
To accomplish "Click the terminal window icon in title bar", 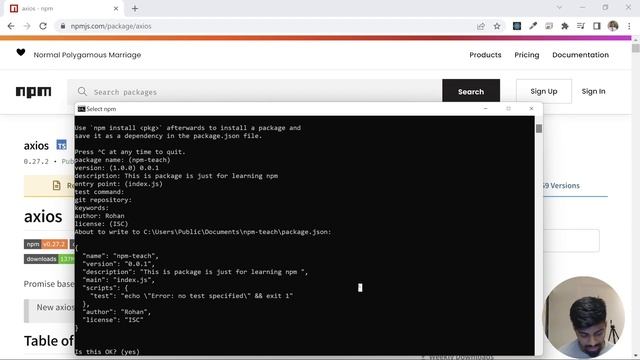I will click(x=81, y=109).
